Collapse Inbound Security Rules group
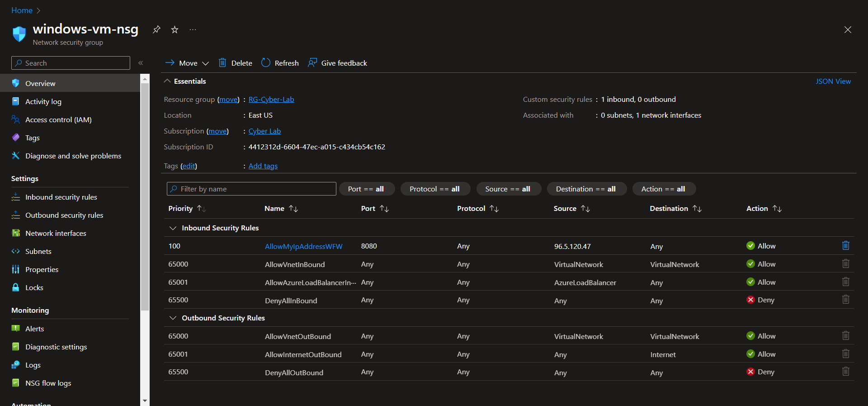 click(173, 228)
